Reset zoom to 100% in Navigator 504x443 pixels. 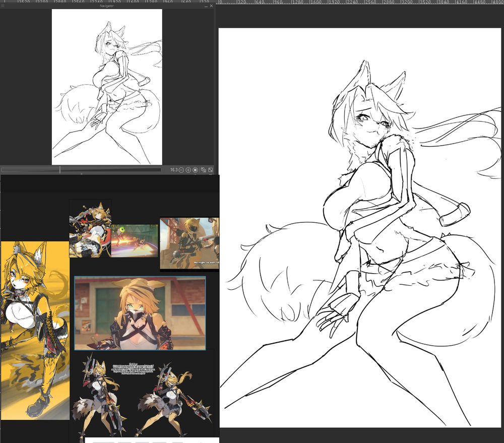coord(196,170)
